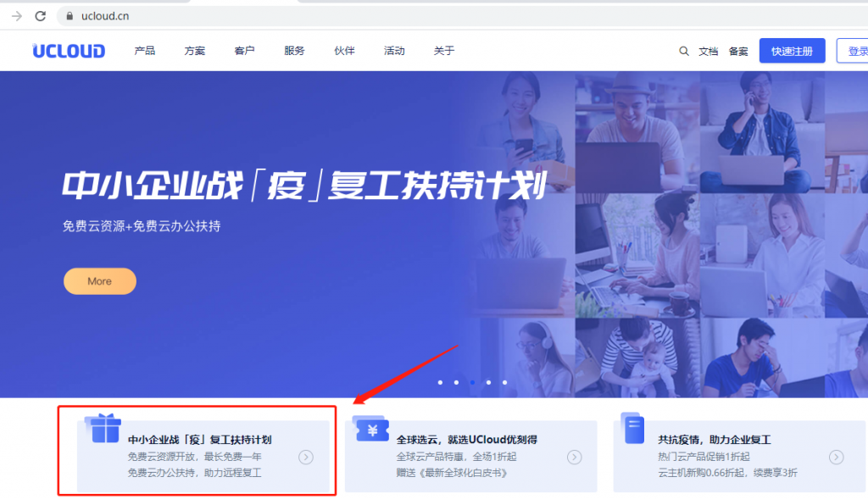Select the second carousel indicator dot

pyautogui.click(x=456, y=383)
